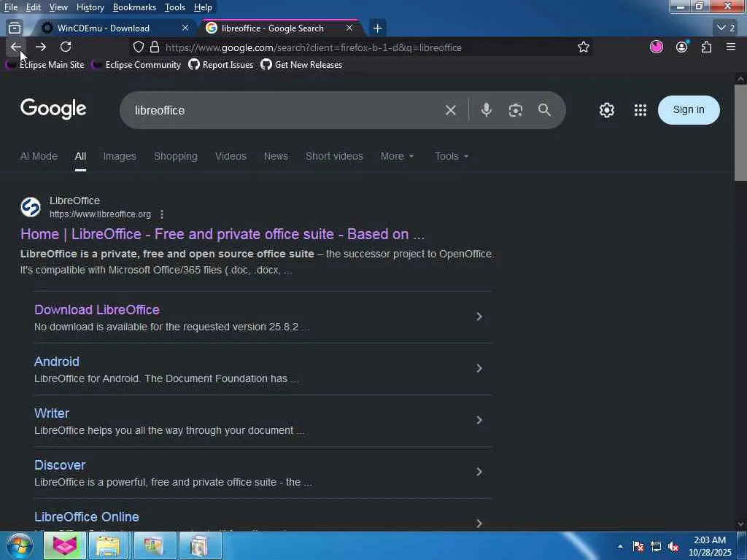Screen dimensions: 747x560
Task: Open the Edit menu
Action: (34, 7)
